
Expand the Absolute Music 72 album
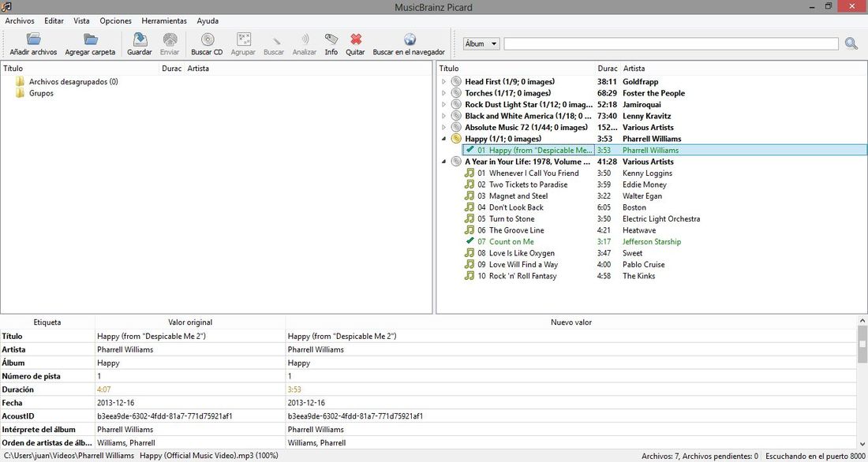coord(443,127)
